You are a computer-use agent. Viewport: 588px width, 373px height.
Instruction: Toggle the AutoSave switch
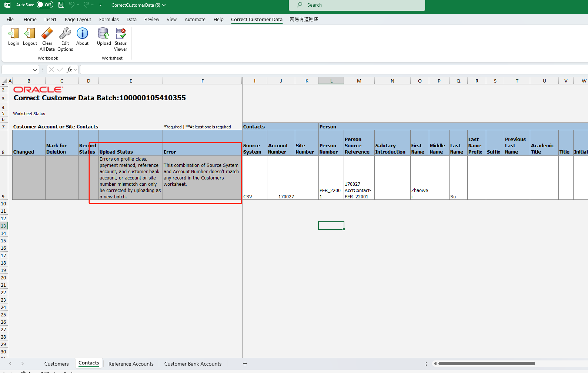coord(45,5)
